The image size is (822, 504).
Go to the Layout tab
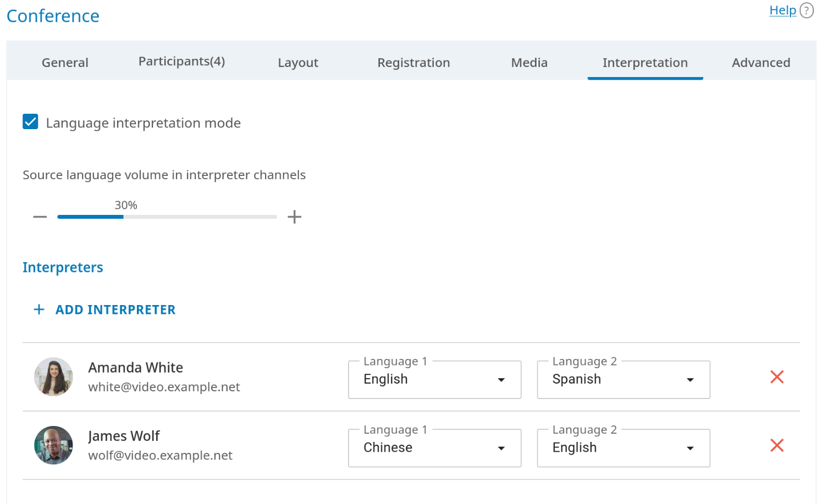[x=298, y=63]
